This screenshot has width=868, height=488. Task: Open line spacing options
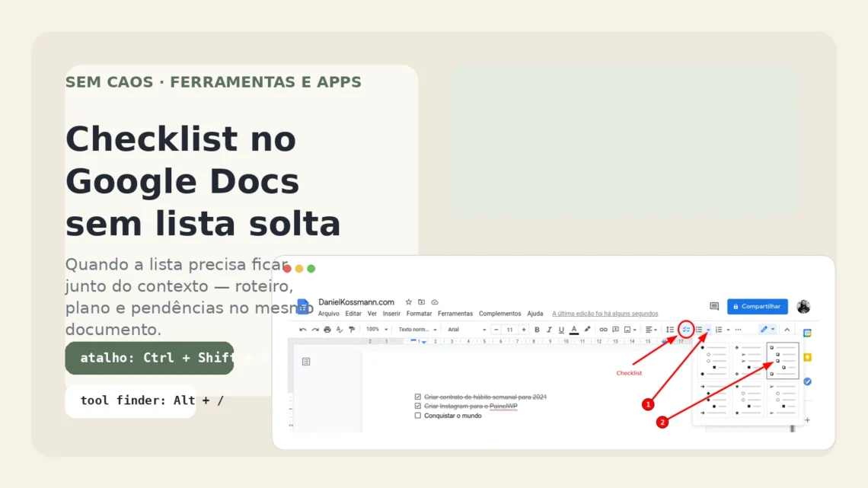[x=670, y=330]
